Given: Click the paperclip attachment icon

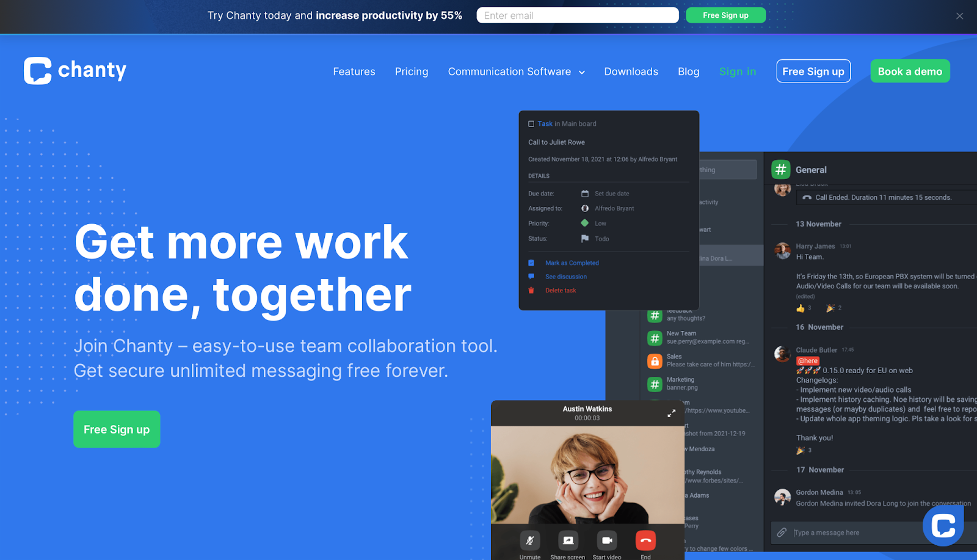Looking at the screenshot, I should pyautogui.click(x=782, y=533).
